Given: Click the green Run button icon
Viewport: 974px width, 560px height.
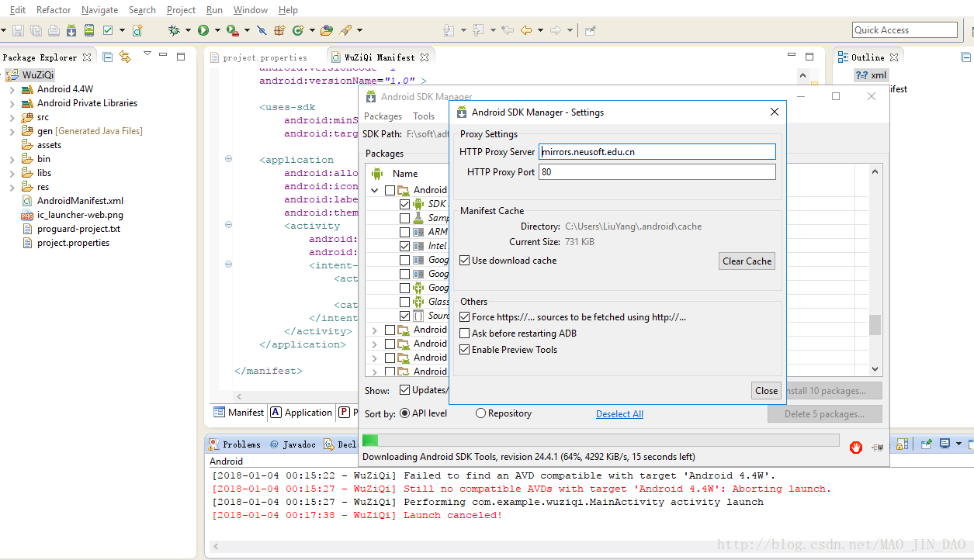Looking at the screenshot, I should point(203,30).
